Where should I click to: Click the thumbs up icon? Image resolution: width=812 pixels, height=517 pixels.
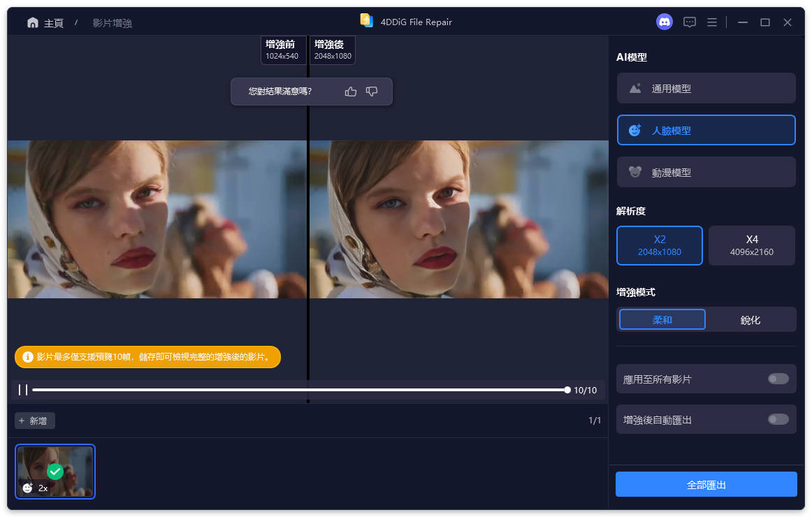pyautogui.click(x=351, y=92)
